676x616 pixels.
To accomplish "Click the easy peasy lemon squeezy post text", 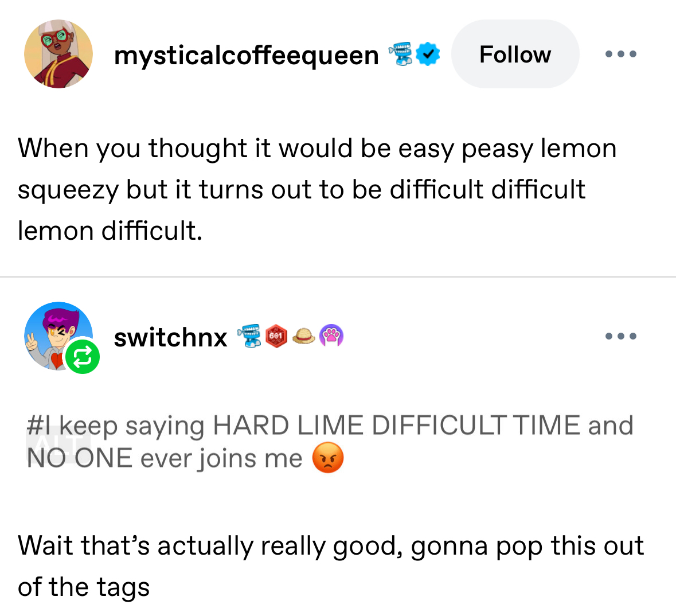I will pos(316,189).
